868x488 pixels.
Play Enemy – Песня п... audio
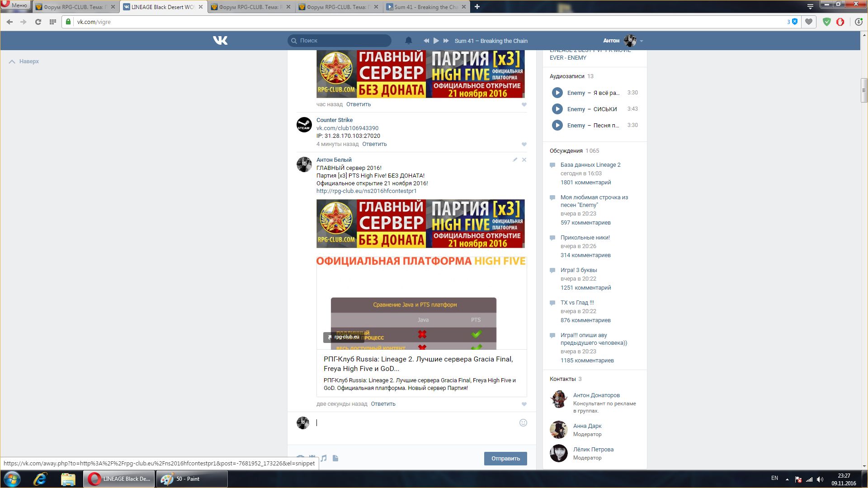557,125
